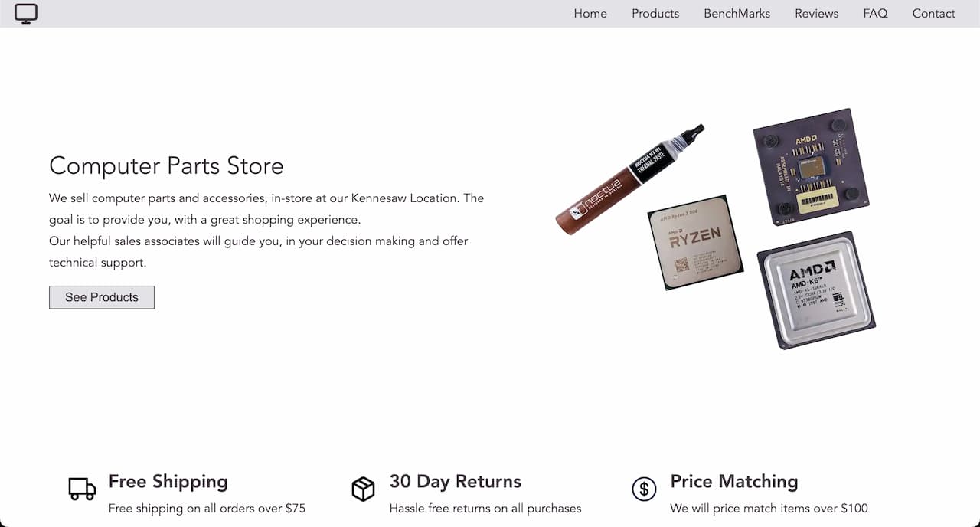980x527 pixels.
Task: Select Contact in the top menu
Action: (933, 13)
